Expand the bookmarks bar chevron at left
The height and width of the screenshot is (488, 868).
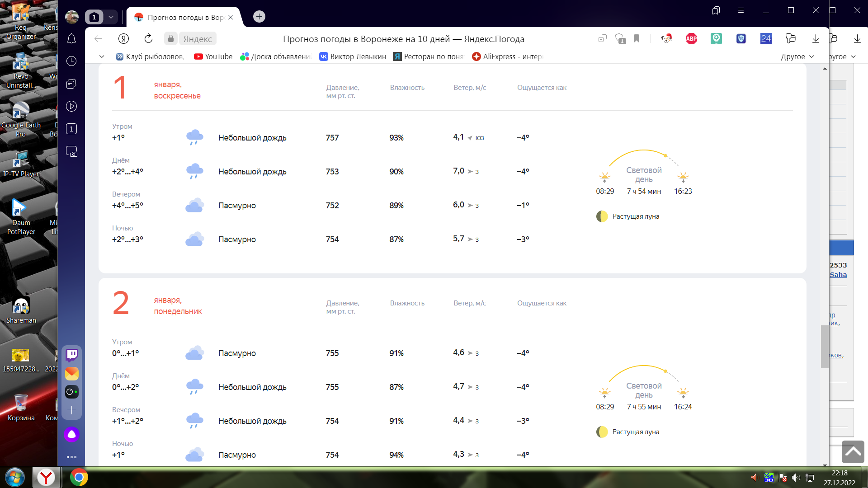tap(102, 56)
